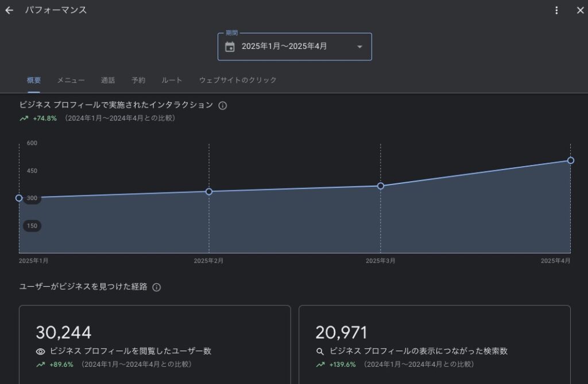Switch to the メニュー tab
Viewport: 588px width, 384px height.
tap(71, 80)
